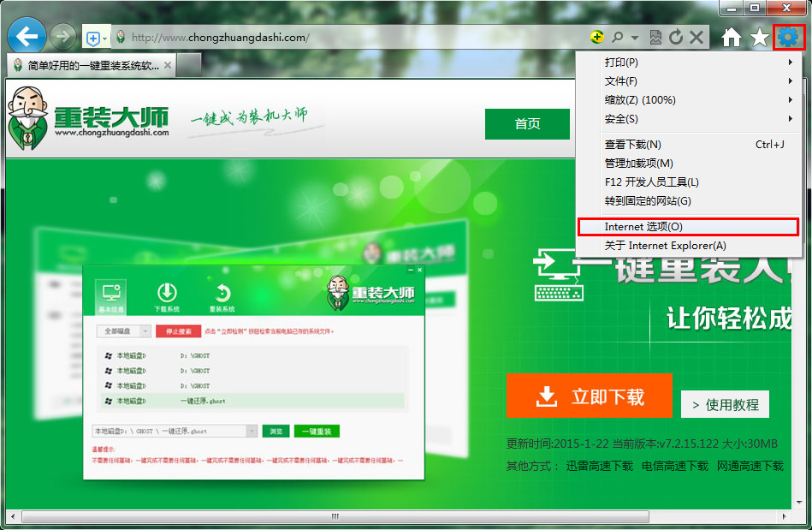Go to the 首页 navigation button
The height and width of the screenshot is (530, 812).
tap(527, 124)
